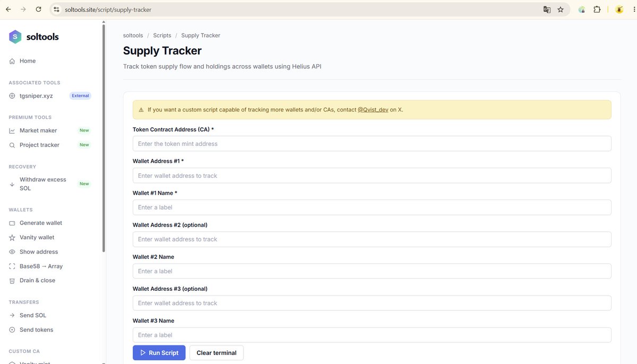This screenshot has width=637, height=364.
Task: Click the New badge beside Market maker
Action: pyautogui.click(x=84, y=131)
